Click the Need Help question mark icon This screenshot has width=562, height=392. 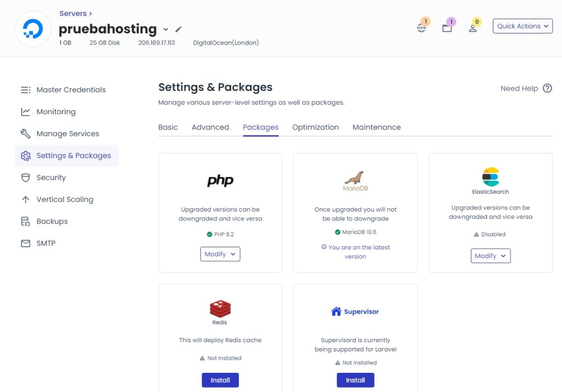pos(547,88)
